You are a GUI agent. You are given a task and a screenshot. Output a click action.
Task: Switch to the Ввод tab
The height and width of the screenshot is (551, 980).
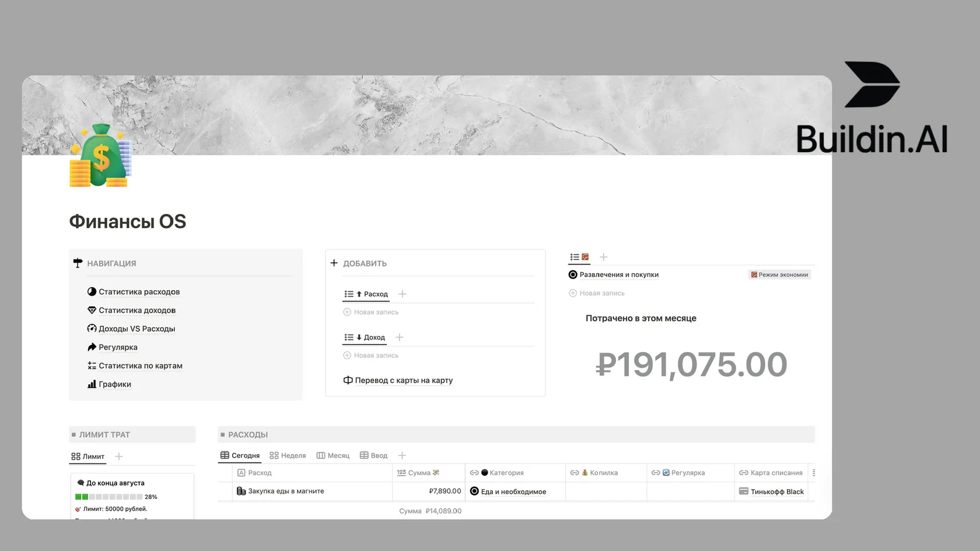374,456
